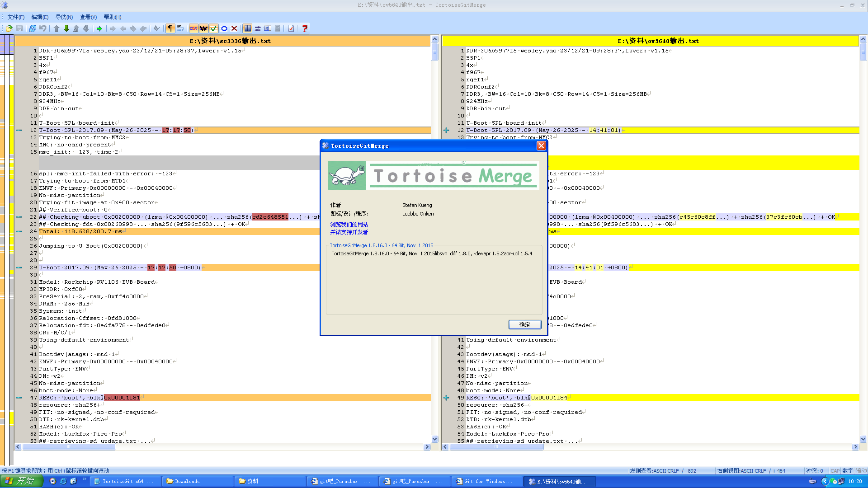Click status bar 右侧视图:ASCII CRLF text
The image size is (868, 488).
(x=751, y=471)
